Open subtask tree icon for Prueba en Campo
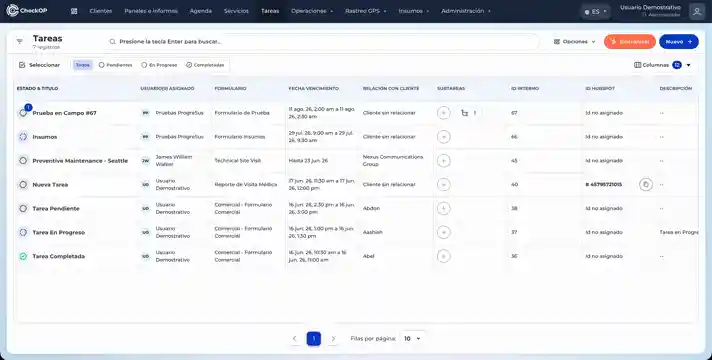This screenshot has height=360, width=712. pos(464,113)
